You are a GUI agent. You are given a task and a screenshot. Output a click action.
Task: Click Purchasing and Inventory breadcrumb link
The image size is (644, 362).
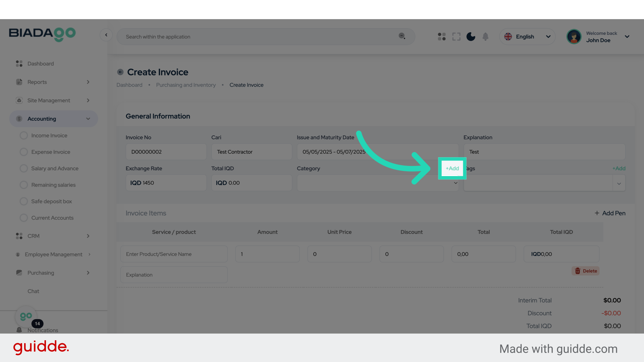pyautogui.click(x=186, y=85)
